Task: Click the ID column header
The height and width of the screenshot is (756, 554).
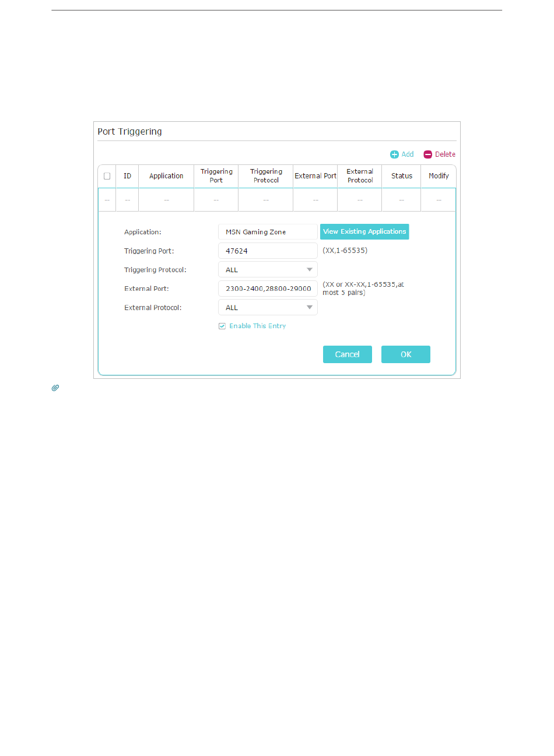Action: [127, 176]
